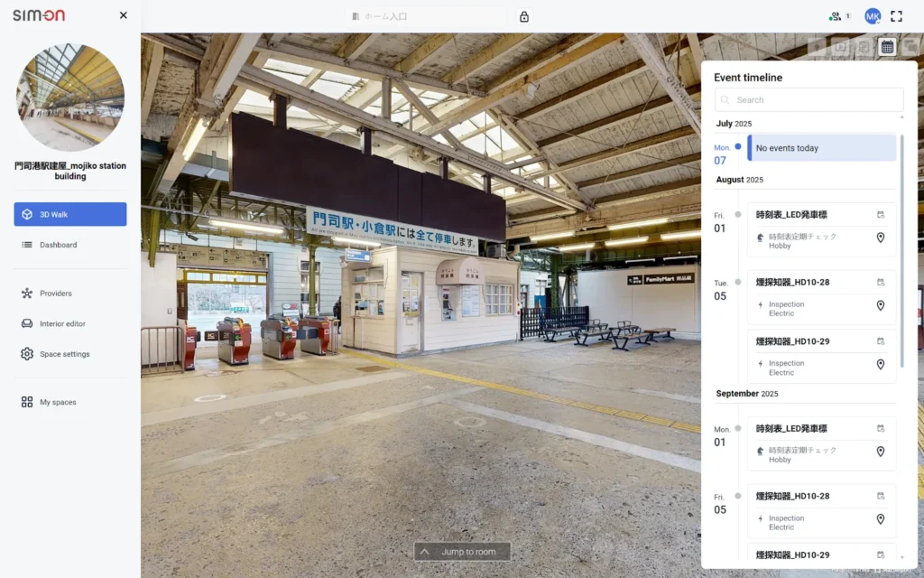Open the notes clipboard toolbar icon
Screen dimensions: 924x578
click(864, 46)
